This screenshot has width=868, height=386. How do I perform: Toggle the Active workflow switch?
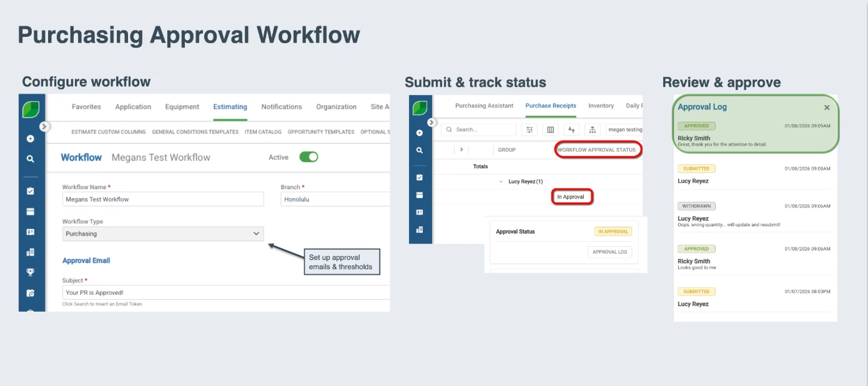tap(308, 157)
